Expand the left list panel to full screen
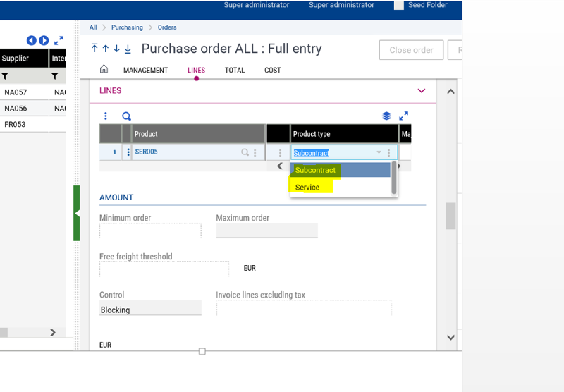The image size is (564, 392). coord(59,41)
